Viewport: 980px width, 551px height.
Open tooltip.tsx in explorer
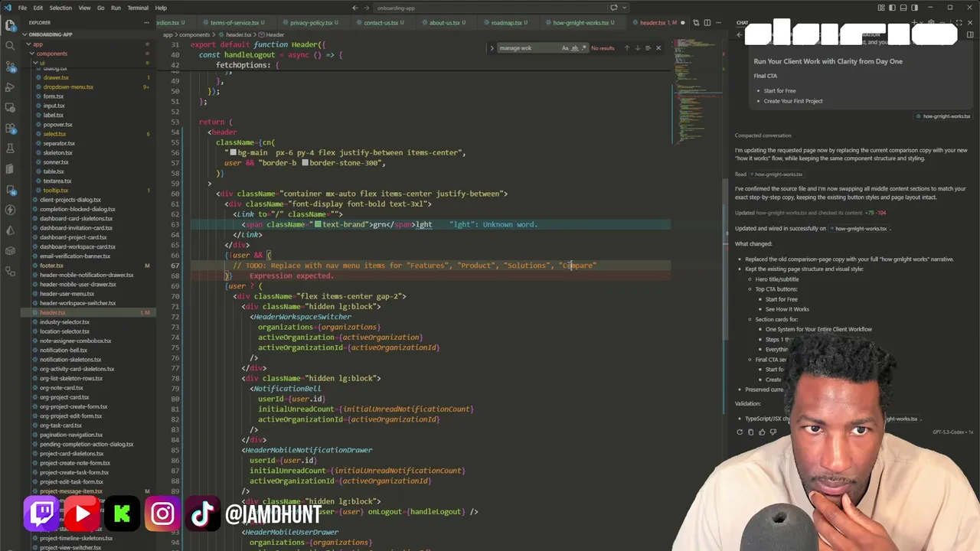point(56,190)
